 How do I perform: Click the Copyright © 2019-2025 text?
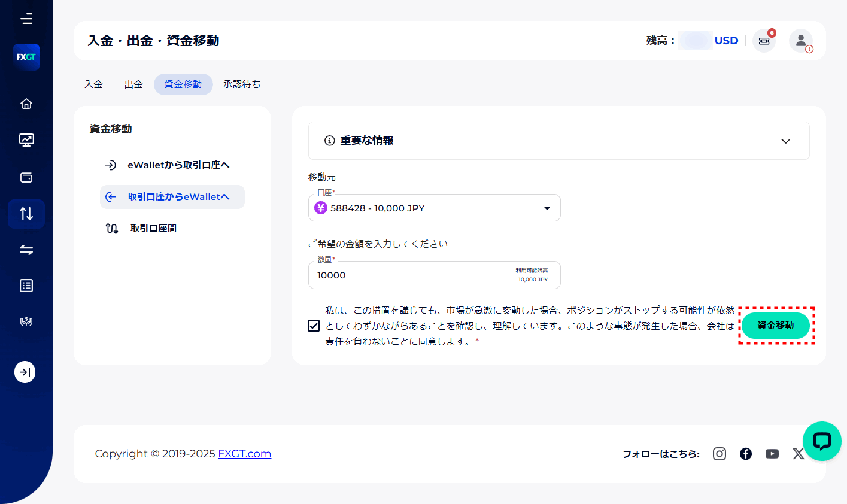(155, 454)
